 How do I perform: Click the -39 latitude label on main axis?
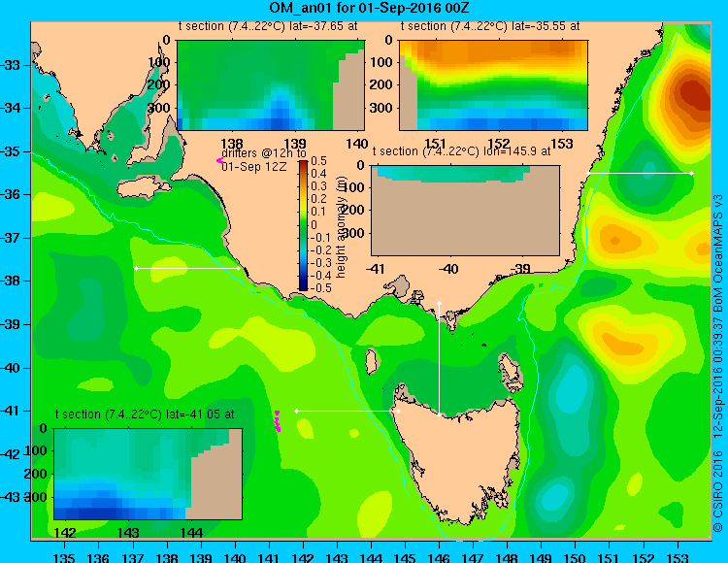[x=11, y=324]
